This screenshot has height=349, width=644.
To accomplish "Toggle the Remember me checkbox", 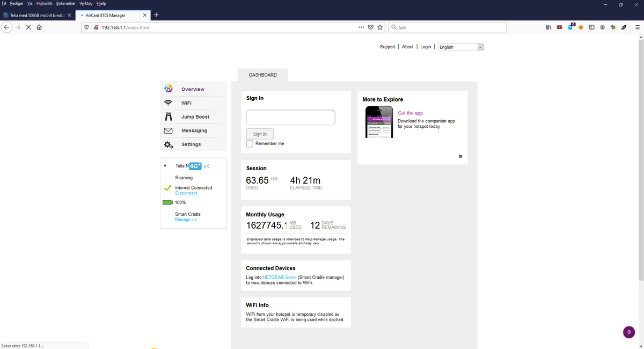I will [x=250, y=143].
